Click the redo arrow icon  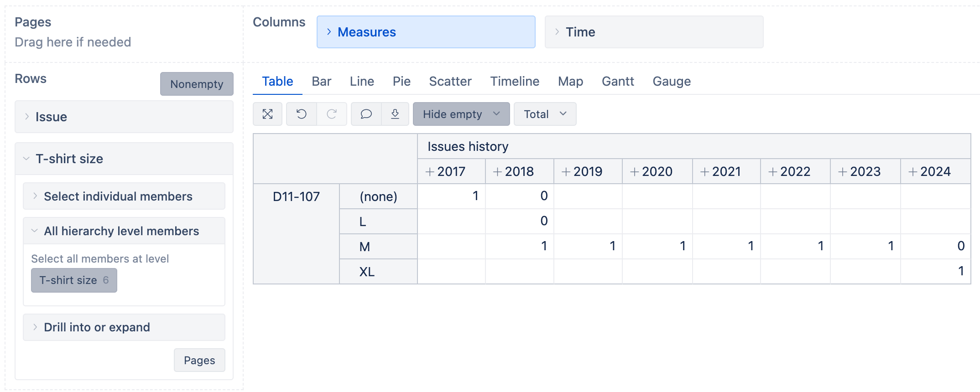(x=332, y=114)
